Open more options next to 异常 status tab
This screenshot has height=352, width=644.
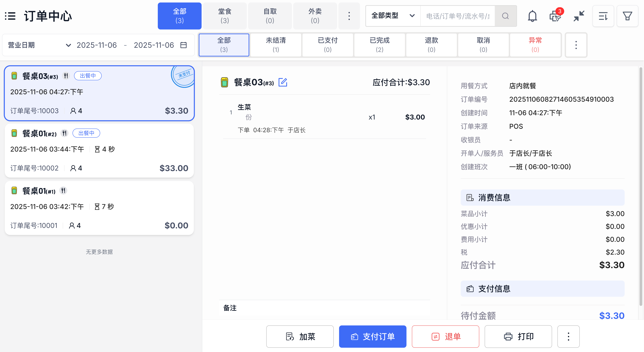576,45
